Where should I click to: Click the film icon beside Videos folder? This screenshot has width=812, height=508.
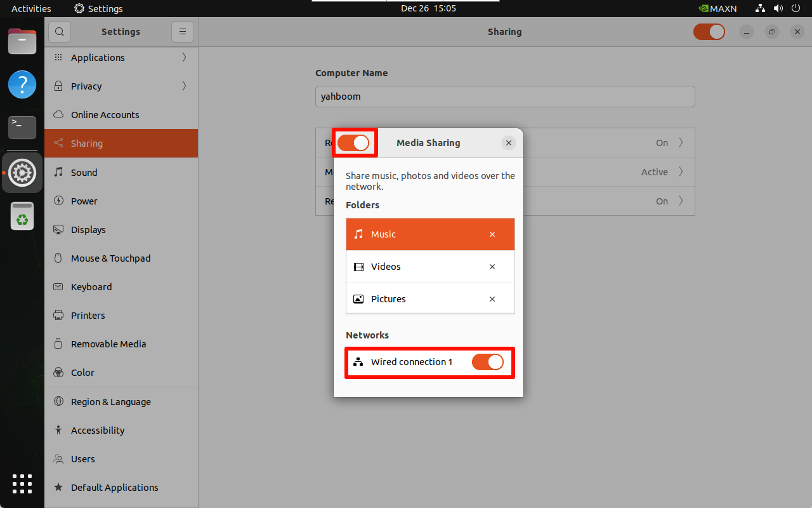pos(358,267)
